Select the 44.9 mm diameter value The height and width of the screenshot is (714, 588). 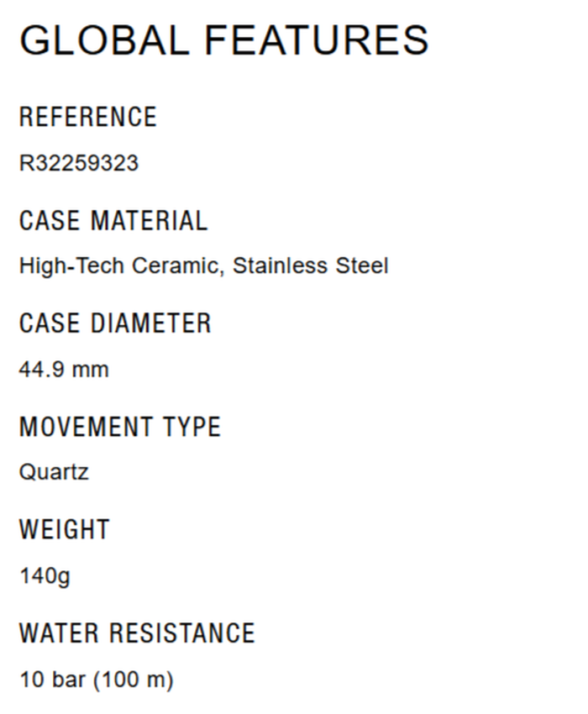(64, 370)
